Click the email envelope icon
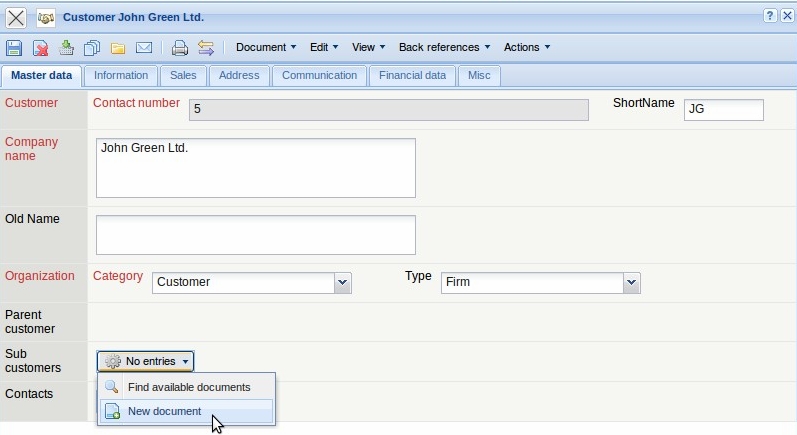Viewport: 797px width, 435px height. [x=144, y=47]
